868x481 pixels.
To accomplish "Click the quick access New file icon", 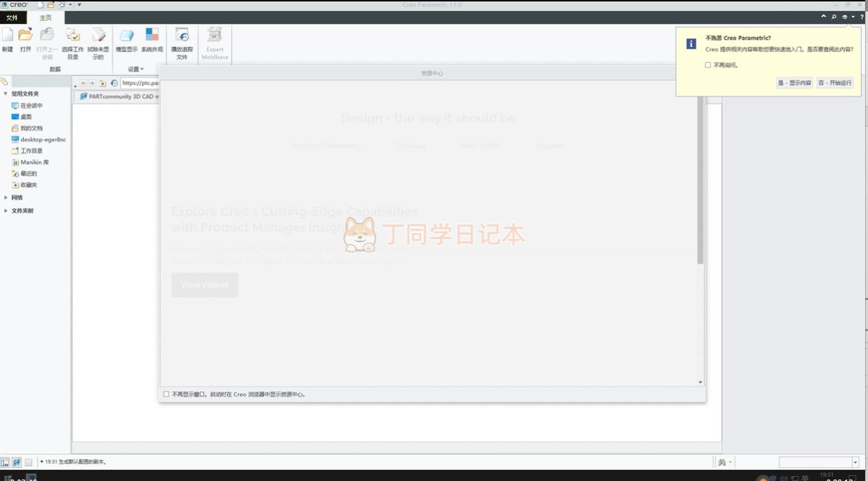I will (41, 4).
